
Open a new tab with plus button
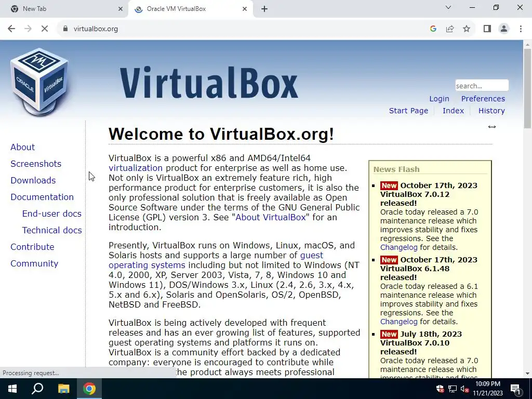(x=264, y=9)
